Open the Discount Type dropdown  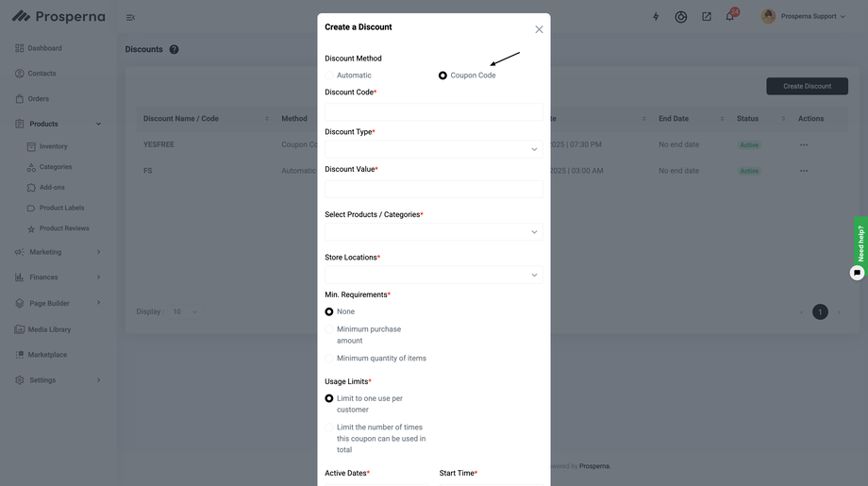pyautogui.click(x=433, y=149)
